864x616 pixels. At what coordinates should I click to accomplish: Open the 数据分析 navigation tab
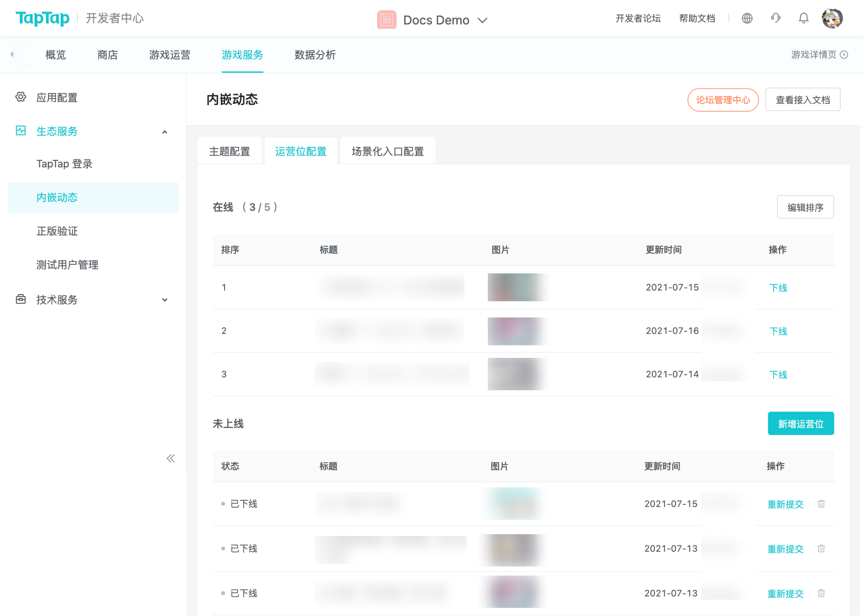coord(315,55)
